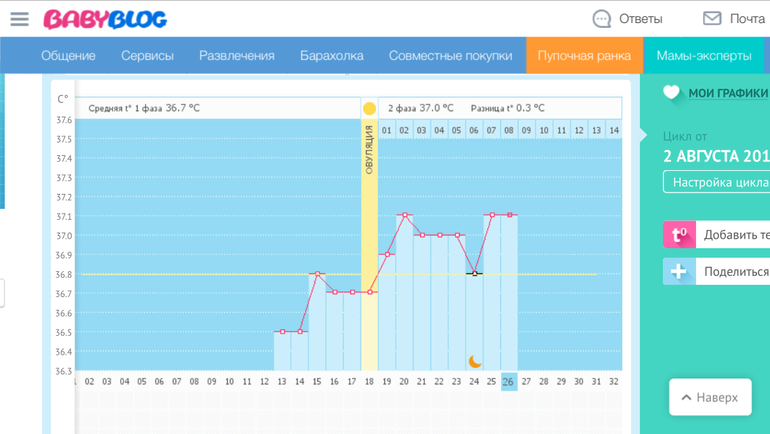Image resolution: width=770 pixels, height=434 pixels.
Task: Open the hamburger menu icon
Action: (x=19, y=19)
